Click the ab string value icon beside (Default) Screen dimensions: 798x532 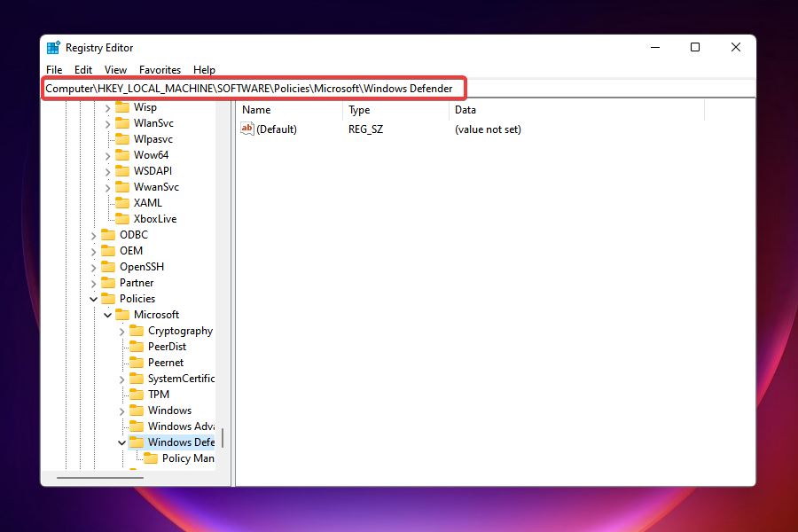coord(246,129)
